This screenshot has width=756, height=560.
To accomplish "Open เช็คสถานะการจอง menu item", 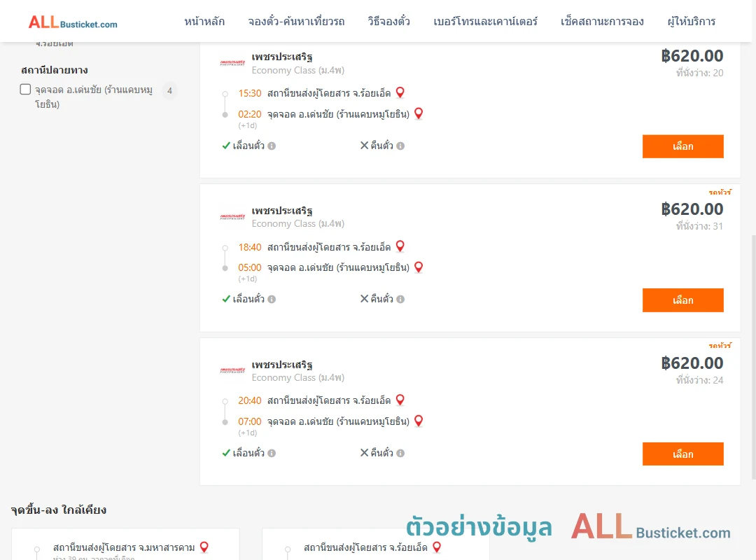I will point(602,21).
